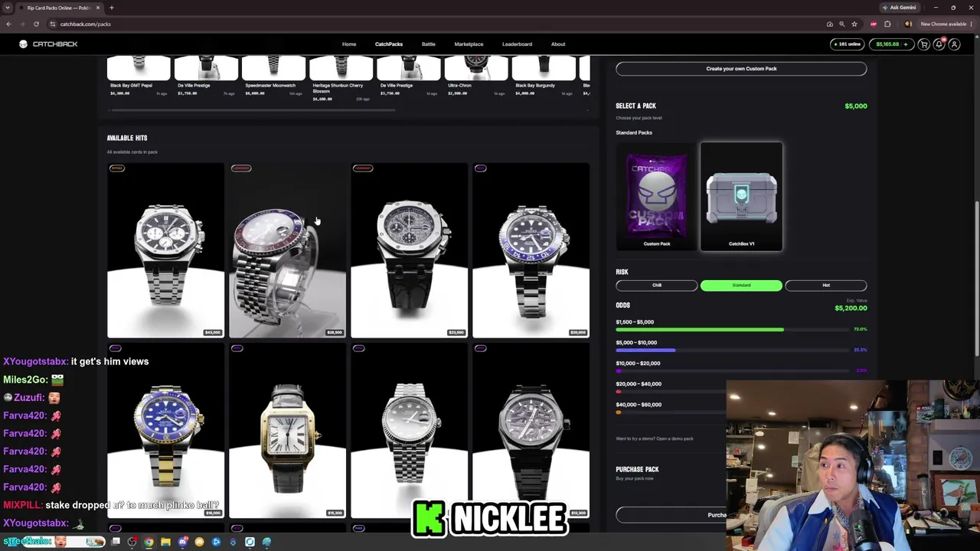This screenshot has height=551, width=980.
Task: Open the zoom magnifier icon in address bar
Action: click(x=842, y=24)
